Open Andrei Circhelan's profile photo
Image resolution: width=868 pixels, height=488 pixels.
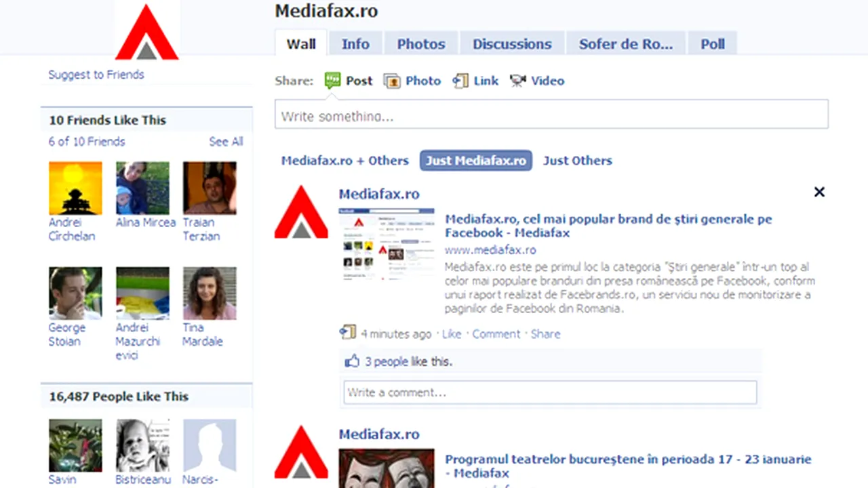point(75,188)
